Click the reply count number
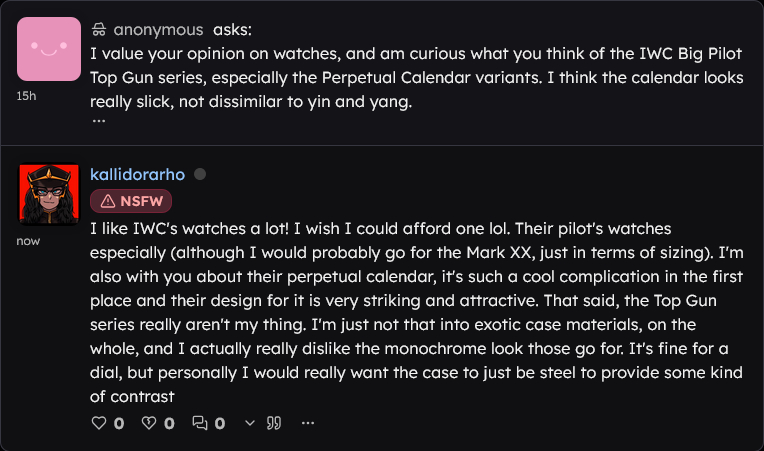 (x=220, y=423)
